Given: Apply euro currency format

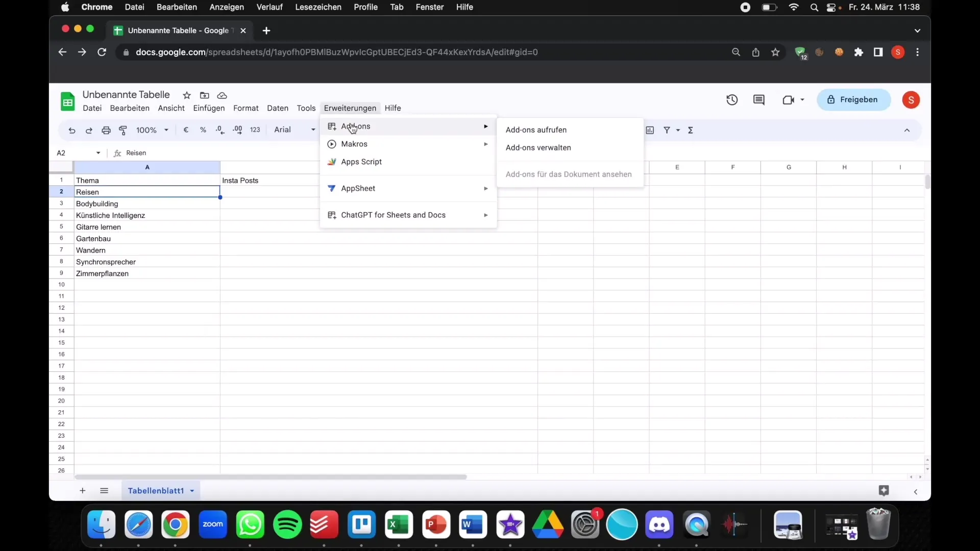Looking at the screenshot, I should pos(186,130).
